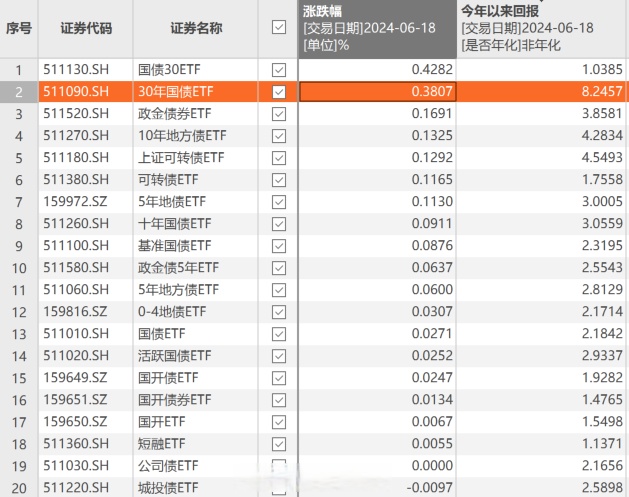Click the 证券代码 column header
Viewport: 629px width, 497px height.
coord(85,29)
